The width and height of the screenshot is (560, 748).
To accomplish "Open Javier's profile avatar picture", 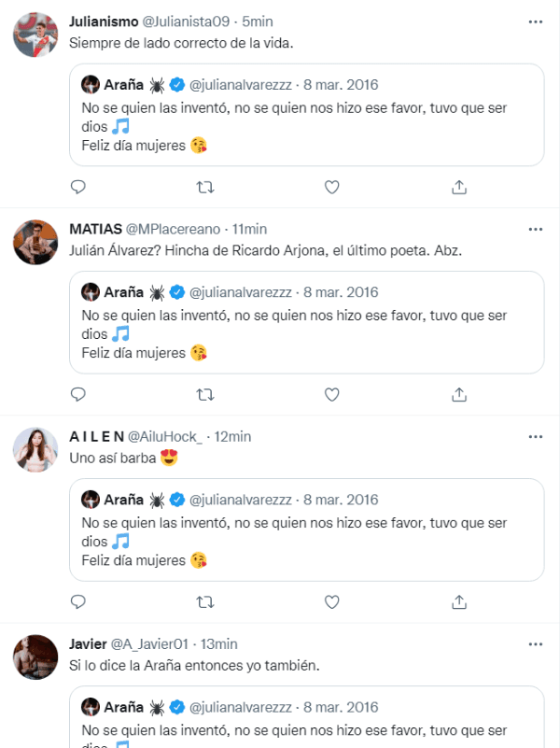I will pos(36,657).
